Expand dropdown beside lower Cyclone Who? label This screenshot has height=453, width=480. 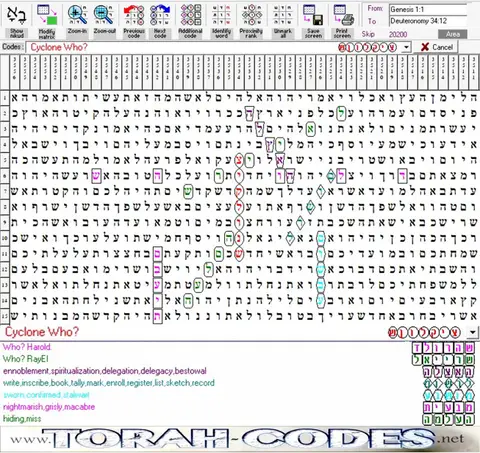pyautogui.click(x=473, y=332)
